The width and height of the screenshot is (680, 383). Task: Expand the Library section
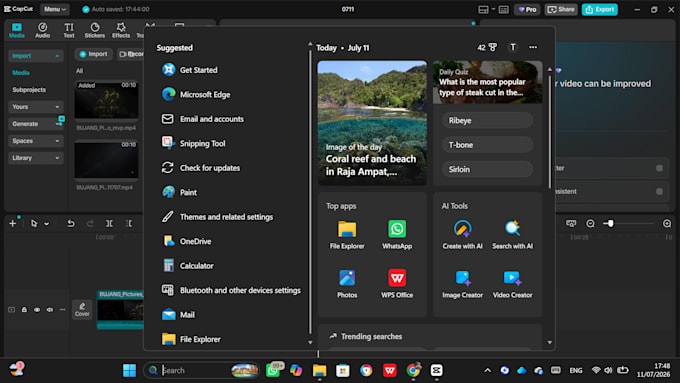36,158
